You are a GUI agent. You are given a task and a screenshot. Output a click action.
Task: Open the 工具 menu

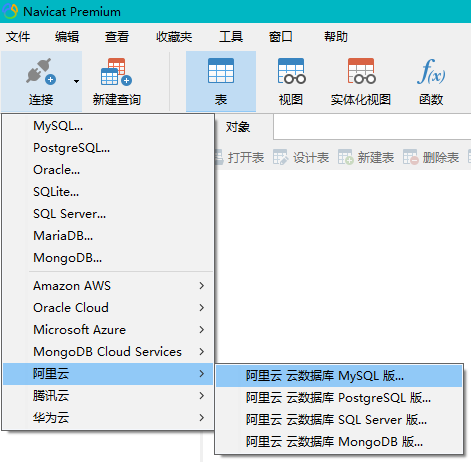[x=231, y=37]
